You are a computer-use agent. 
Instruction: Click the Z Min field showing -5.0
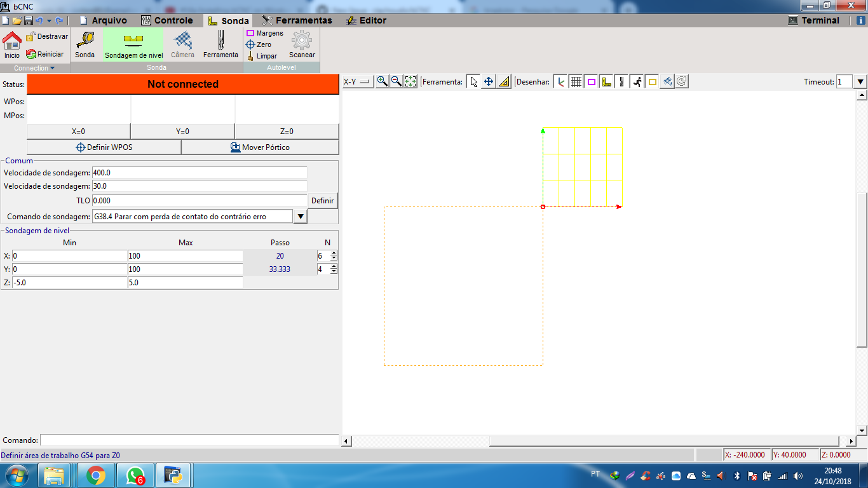pos(69,283)
